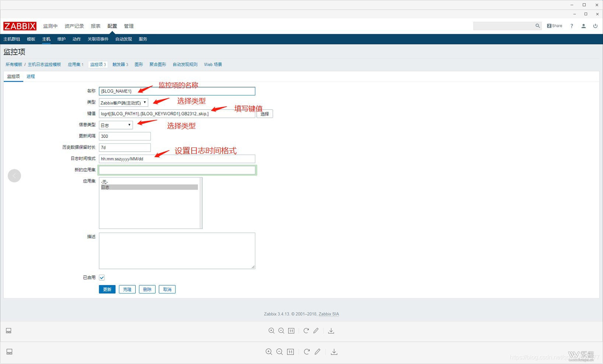Click download icon in bottom viewer toolbar
Image resolution: width=603 pixels, height=364 pixels.
point(334,352)
